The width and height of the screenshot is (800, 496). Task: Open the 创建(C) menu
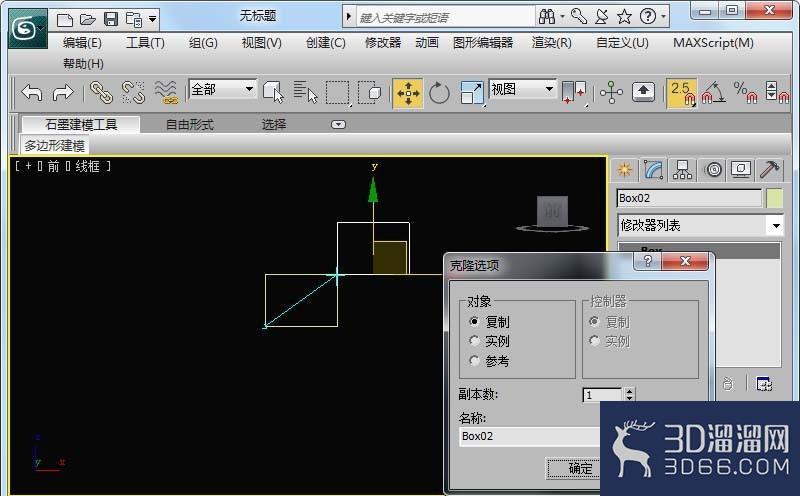tap(326, 43)
